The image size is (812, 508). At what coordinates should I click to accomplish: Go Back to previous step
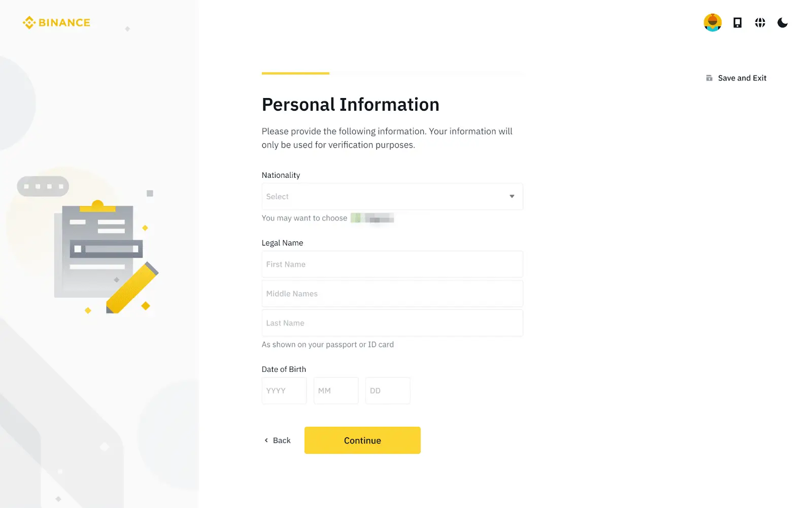click(x=281, y=440)
